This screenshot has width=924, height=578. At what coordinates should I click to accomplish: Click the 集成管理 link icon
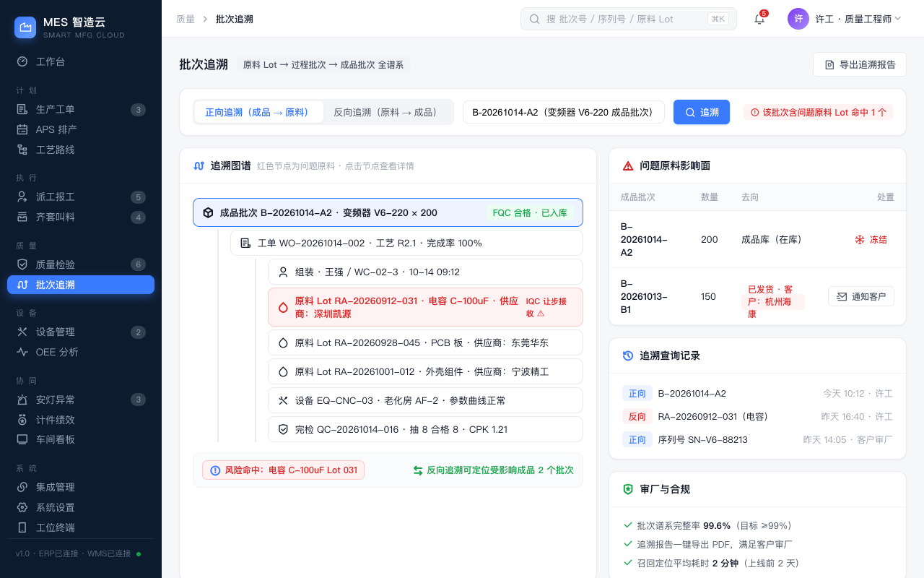point(22,487)
